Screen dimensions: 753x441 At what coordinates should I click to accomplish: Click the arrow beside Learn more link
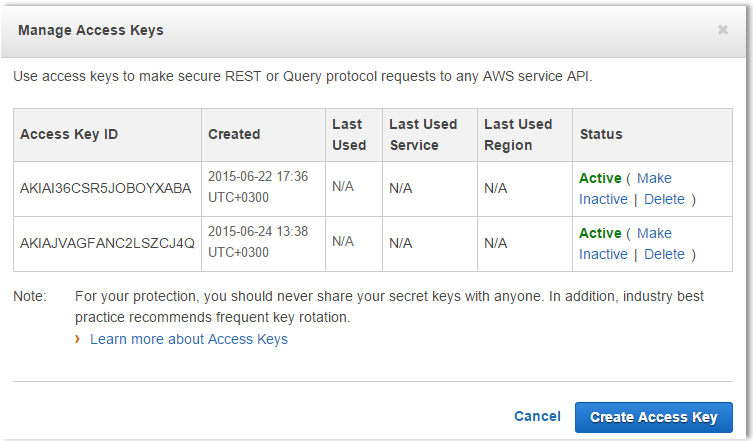(x=79, y=339)
